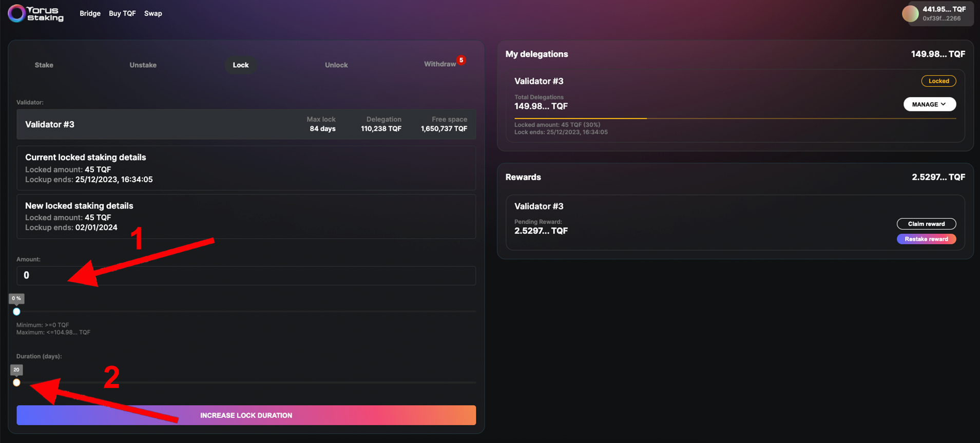Open the Bridge page
The image size is (980, 443).
[90, 13]
